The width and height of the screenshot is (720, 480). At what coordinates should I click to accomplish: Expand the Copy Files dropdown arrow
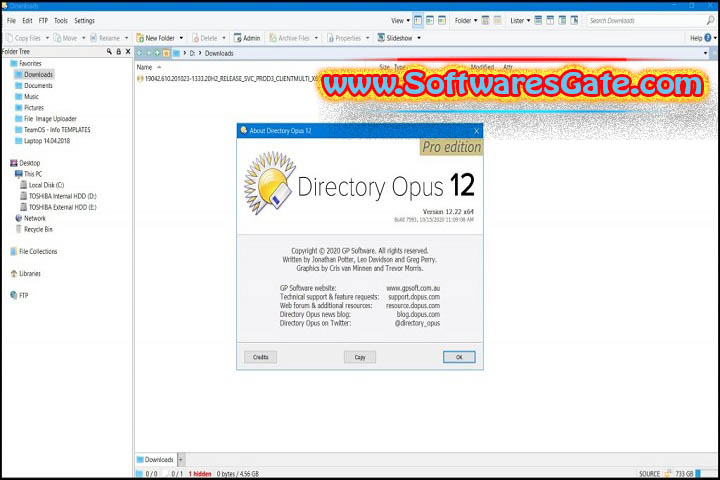[47, 38]
